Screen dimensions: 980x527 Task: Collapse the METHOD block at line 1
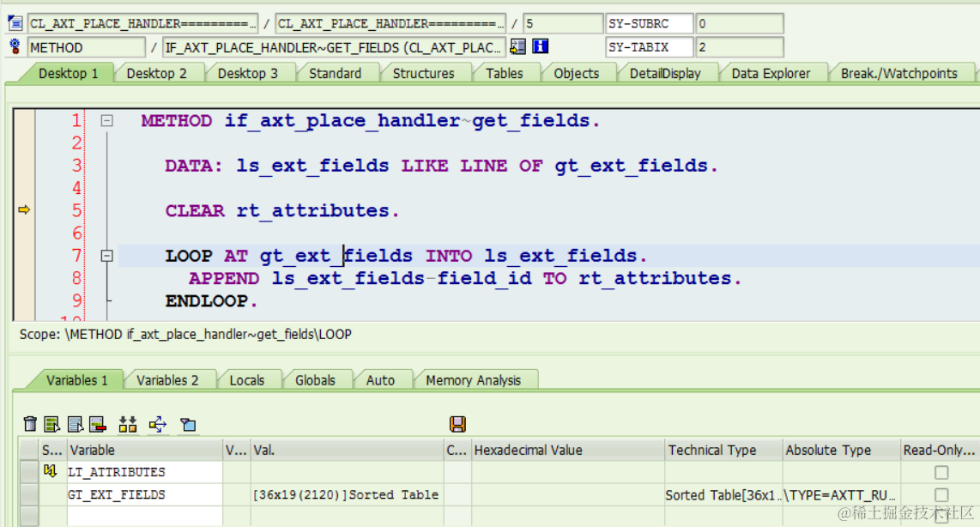tap(107, 121)
